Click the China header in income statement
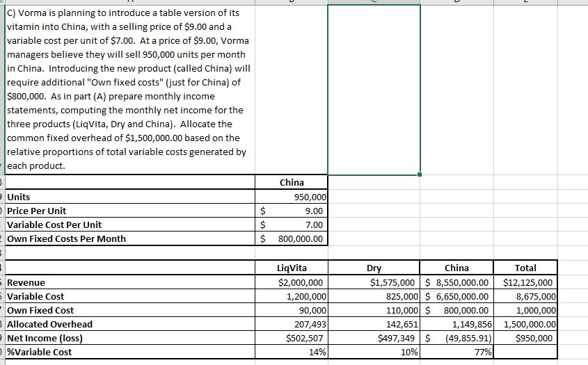The height and width of the screenshot is (365, 588). (x=456, y=268)
